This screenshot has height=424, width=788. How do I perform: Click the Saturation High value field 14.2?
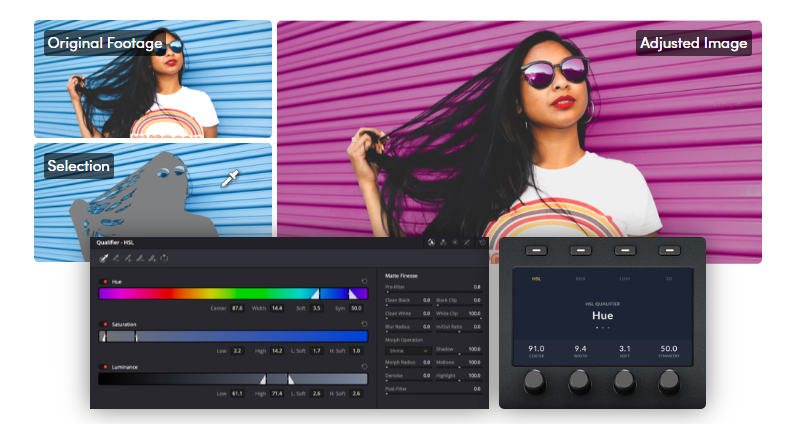tap(277, 351)
